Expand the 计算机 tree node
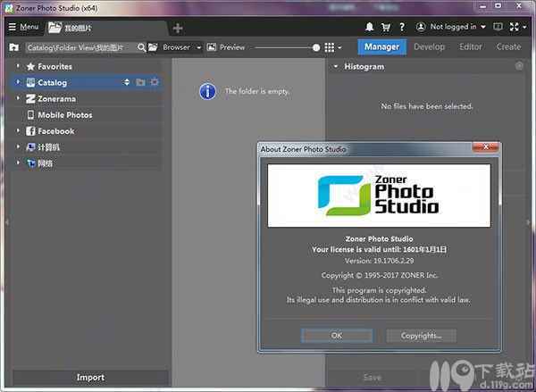Screen dimensions: 536x392 coord(18,146)
